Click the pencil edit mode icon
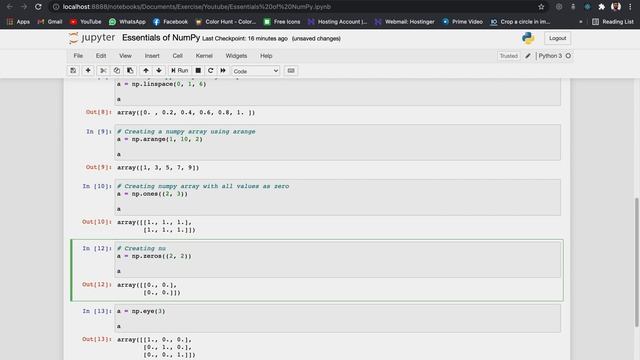Screen dimensions: 640x360 (x=528, y=56)
